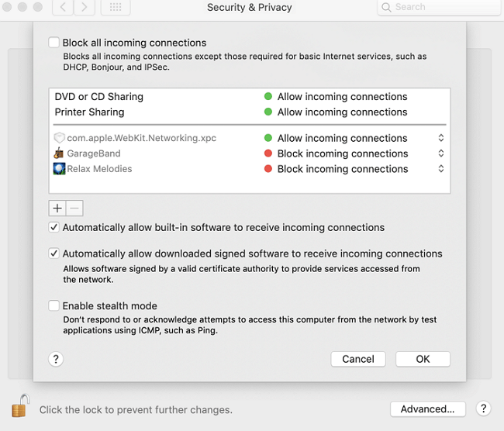This screenshot has height=431, width=504.
Task: Click the Search field in toolbar
Action: click(x=438, y=8)
